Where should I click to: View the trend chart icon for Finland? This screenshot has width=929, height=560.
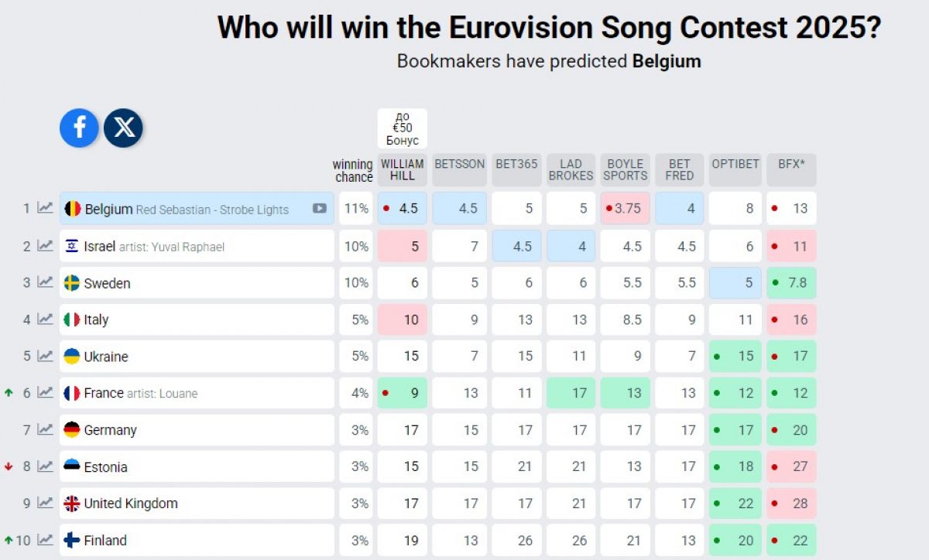point(46,540)
